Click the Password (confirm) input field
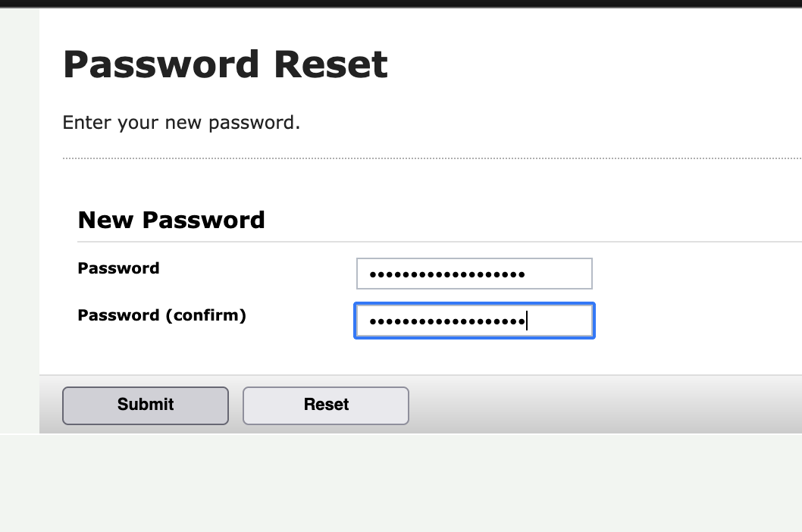 click(474, 321)
